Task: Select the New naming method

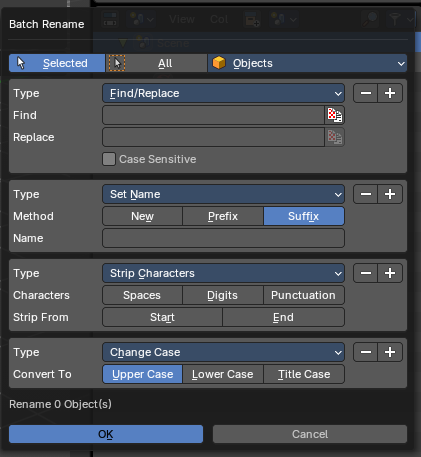Action: click(142, 216)
